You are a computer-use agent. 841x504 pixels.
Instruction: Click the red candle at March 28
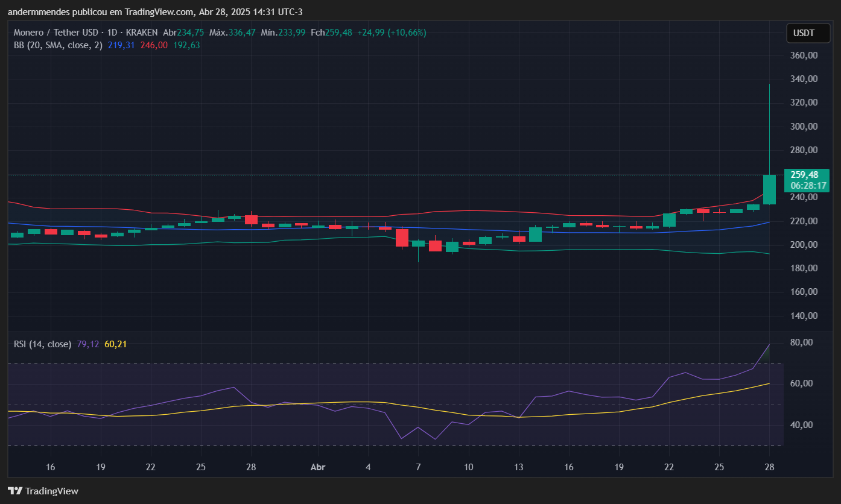[x=251, y=219]
